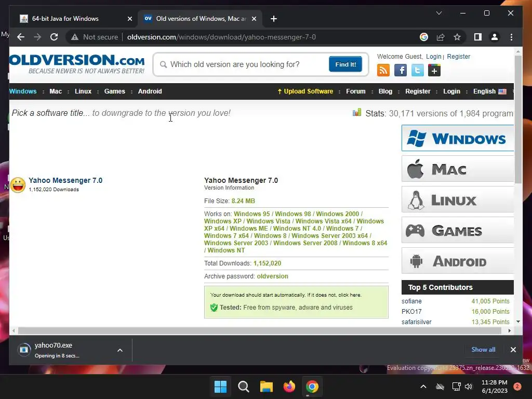
Task: Open Blog from the navigation bar
Action: pos(385,91)
